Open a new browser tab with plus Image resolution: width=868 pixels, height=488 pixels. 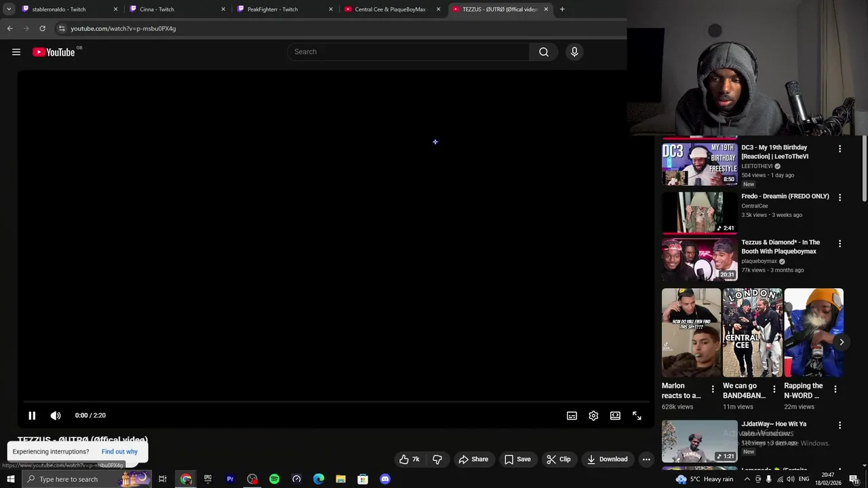pos(562,9)
